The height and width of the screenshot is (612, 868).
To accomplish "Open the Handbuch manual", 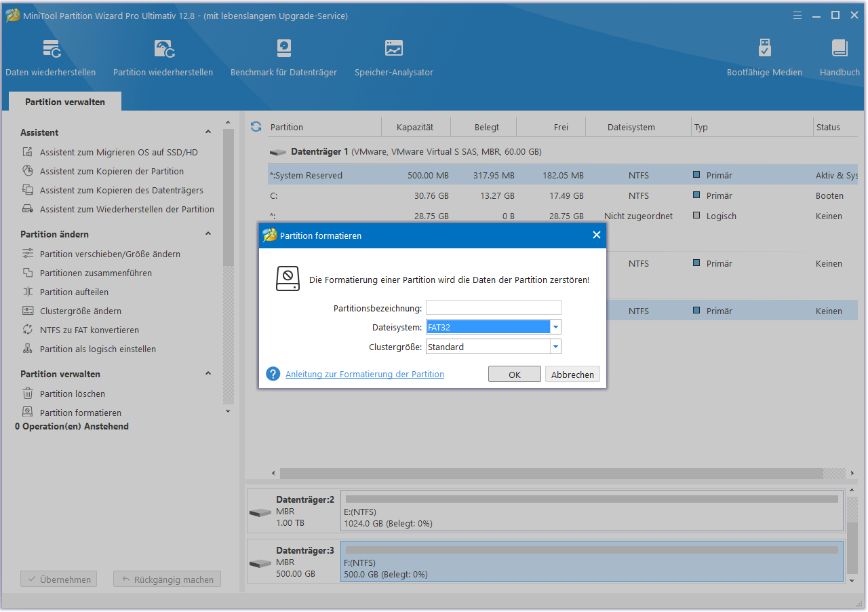I will (840, 58).
